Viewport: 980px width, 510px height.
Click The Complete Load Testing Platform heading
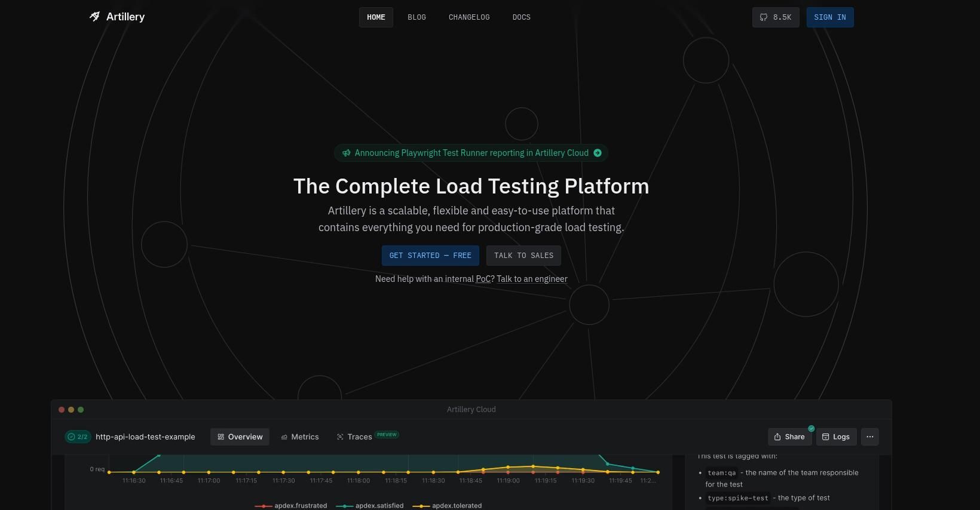click(x=471, y=186)
